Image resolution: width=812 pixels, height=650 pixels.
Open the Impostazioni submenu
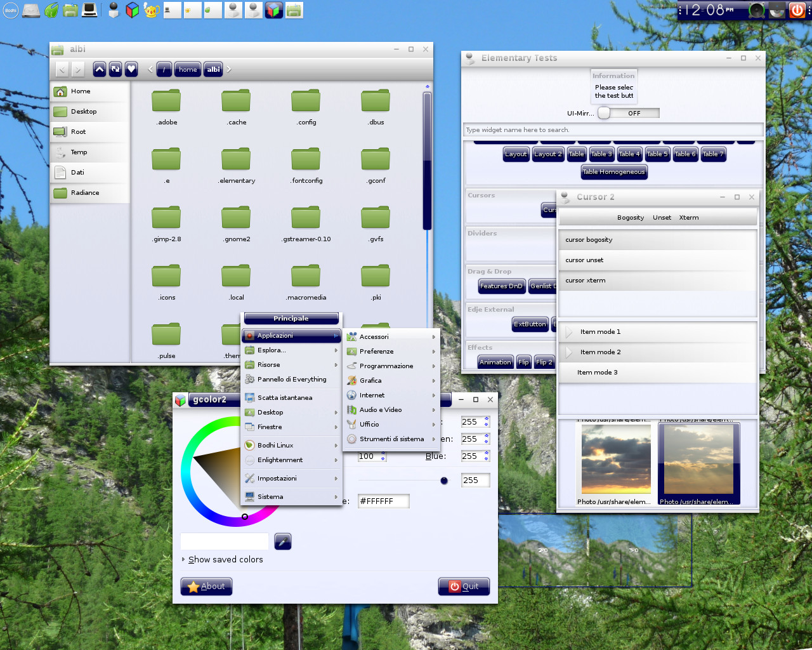coord(291,478)
